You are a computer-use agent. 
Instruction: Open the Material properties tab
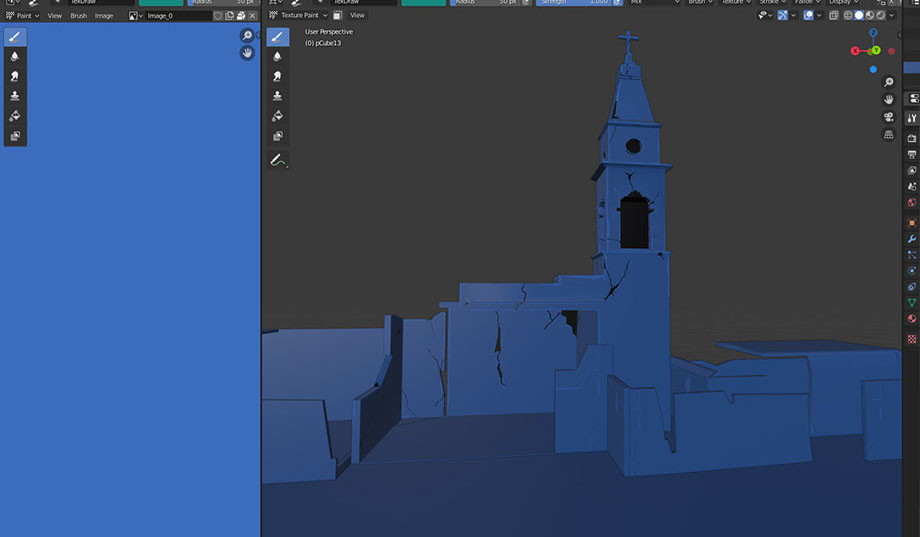[x=911, y=319]
